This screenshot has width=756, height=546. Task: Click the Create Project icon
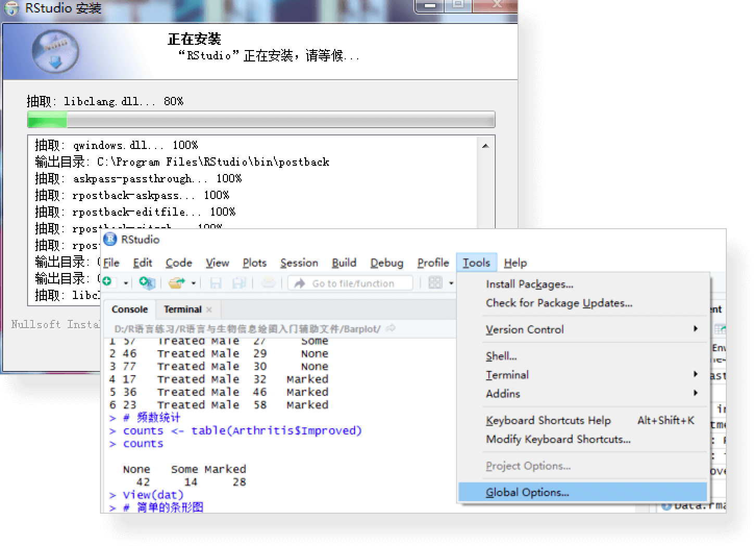[x=147, y=283]
